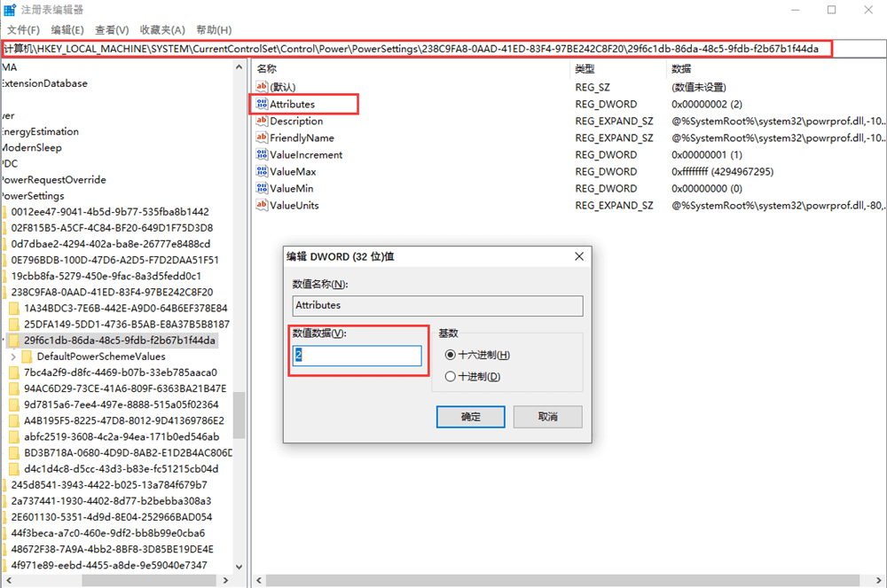The image size is (887, 588).
Task: Confirm with the 确定 button
Action: click(470, 417)
